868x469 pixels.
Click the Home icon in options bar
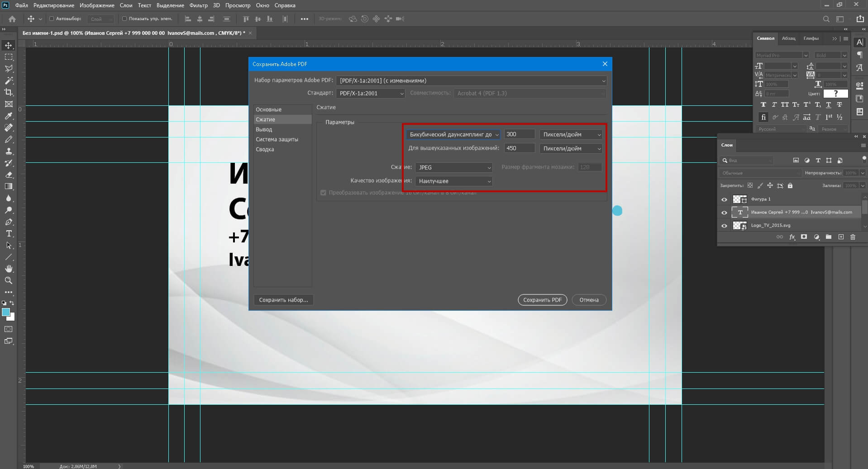(12, 19)
